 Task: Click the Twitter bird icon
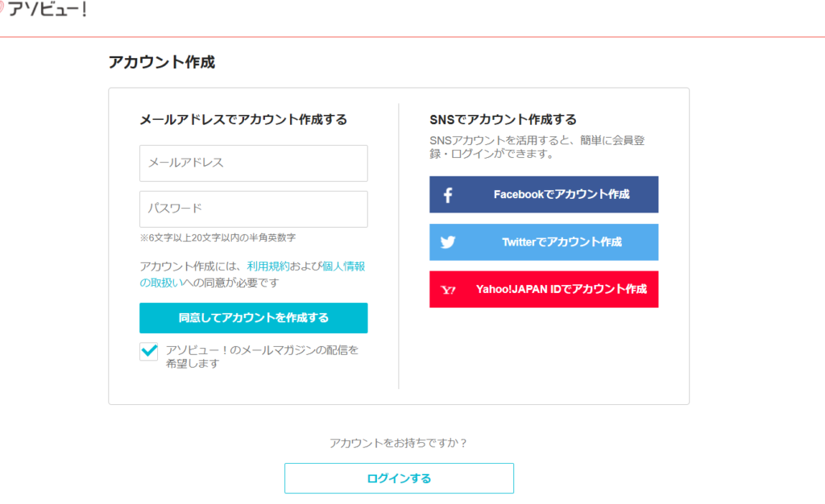(448, 242)
